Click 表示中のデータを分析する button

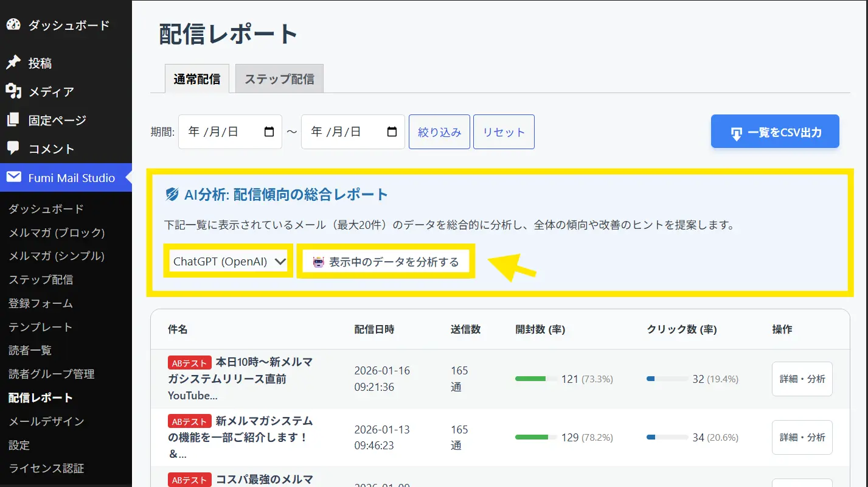[x=386, y=262]
